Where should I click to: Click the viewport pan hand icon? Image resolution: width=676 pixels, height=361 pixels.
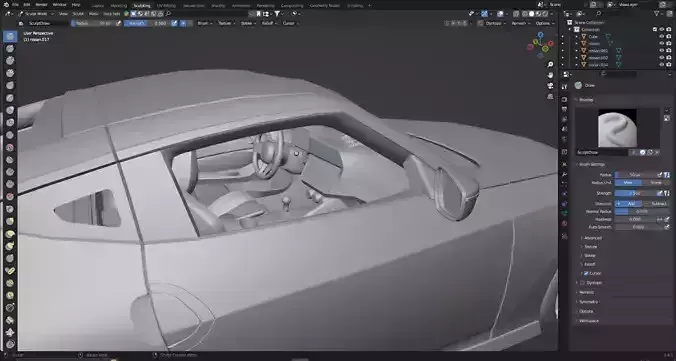pos(551,75)
